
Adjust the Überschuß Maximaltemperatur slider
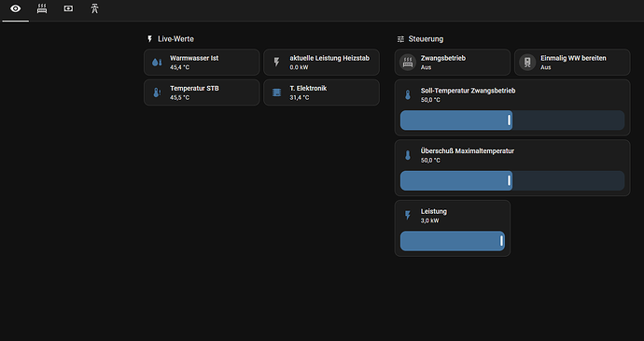[x=512, y=180]
